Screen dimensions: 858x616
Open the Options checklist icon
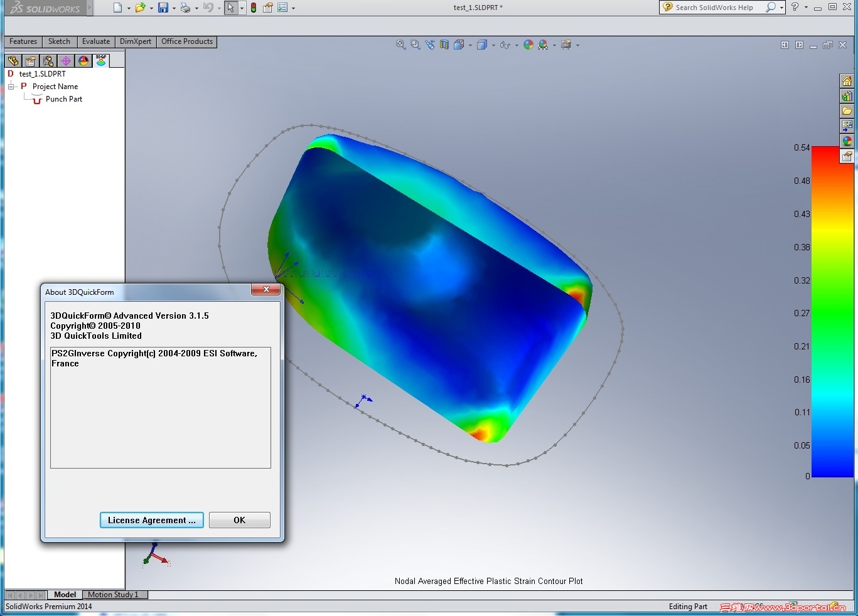point(282,8)
